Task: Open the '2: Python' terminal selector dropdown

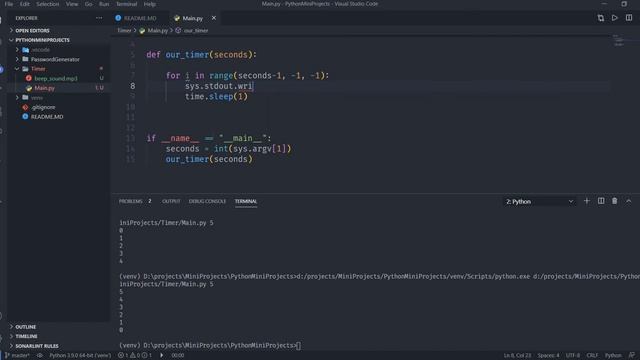Action: click(540, 202)
